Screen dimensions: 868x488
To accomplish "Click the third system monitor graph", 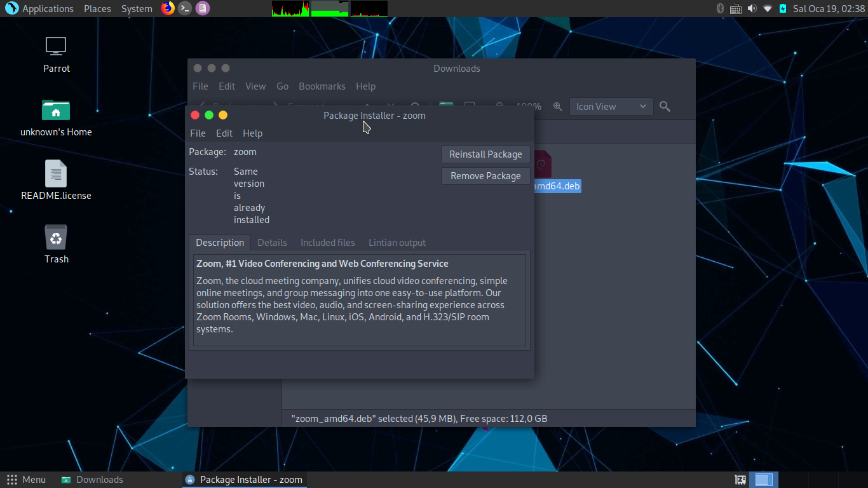I will point(369,8).
